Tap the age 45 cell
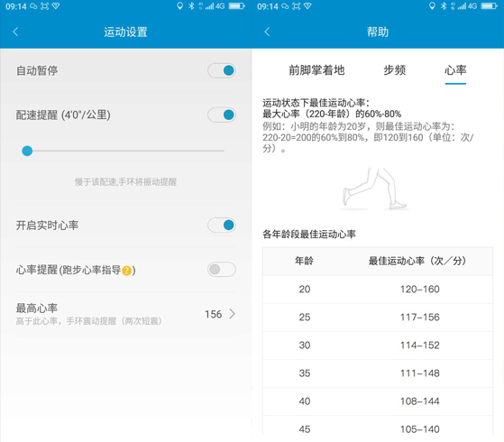The width and height of the screenshot is (504, 442). pyautogui.click(x=305, y=429)
